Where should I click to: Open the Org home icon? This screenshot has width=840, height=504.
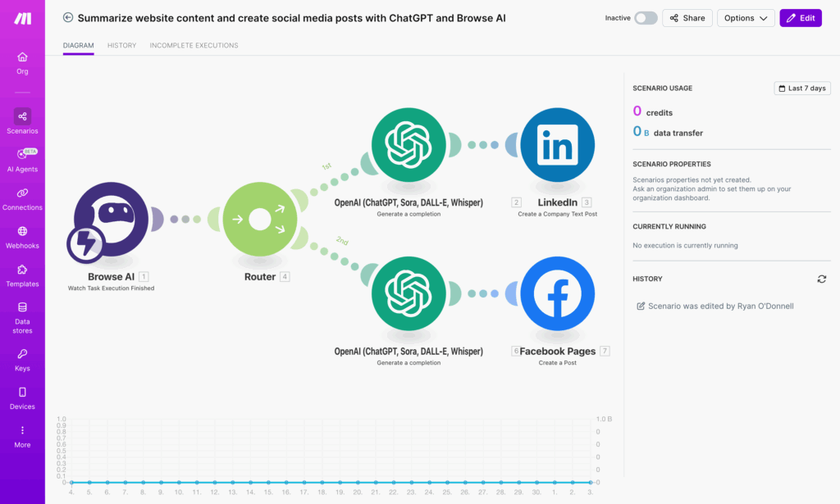pos(22,57)
